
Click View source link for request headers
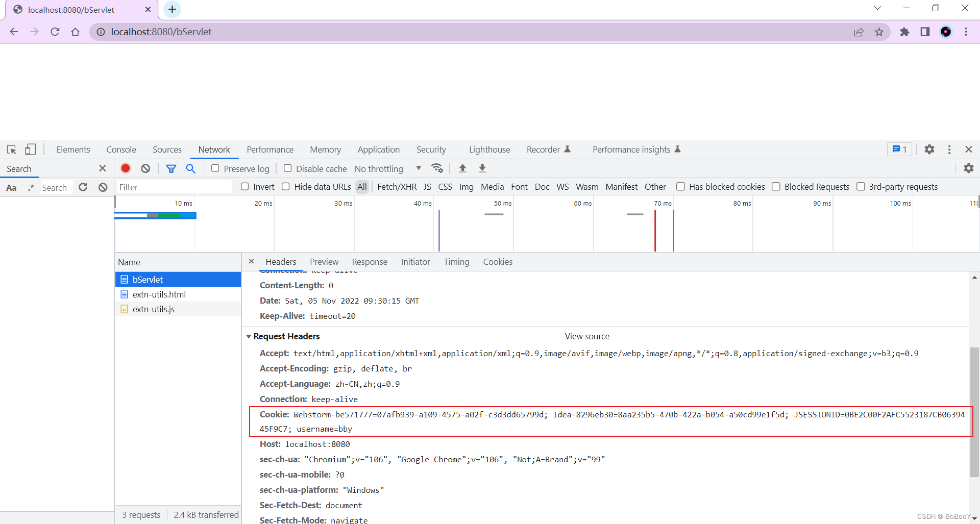[587, 336]
